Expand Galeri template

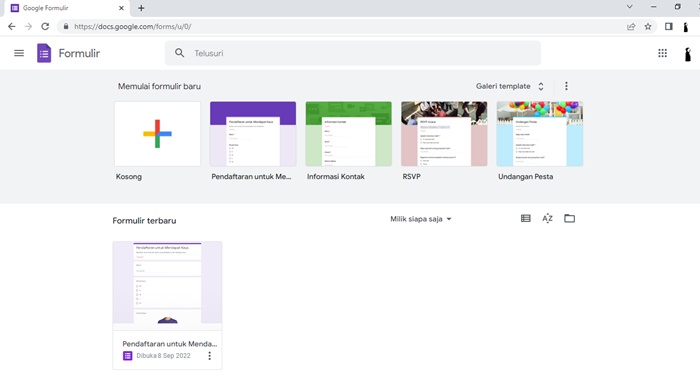click(x=510, y=86)
